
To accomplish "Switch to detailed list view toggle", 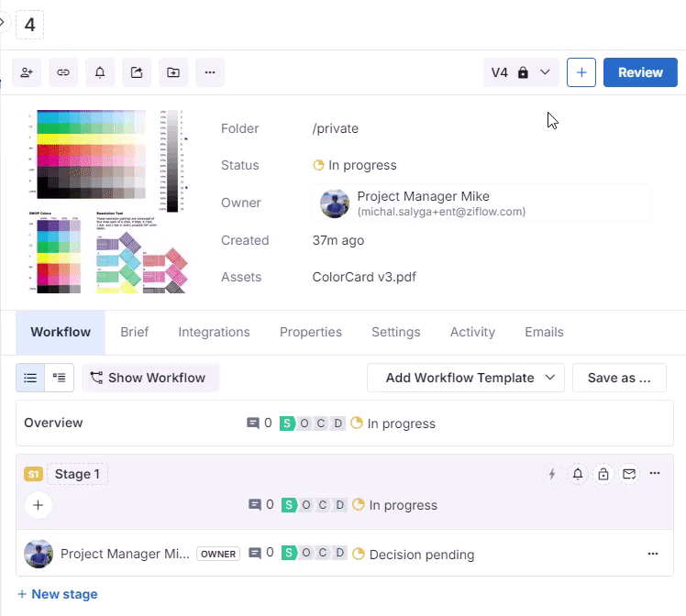I will [60, 378].
